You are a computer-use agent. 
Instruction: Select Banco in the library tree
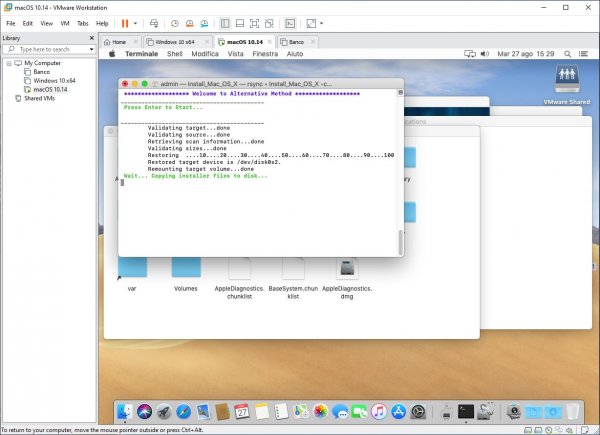(41, 71)
